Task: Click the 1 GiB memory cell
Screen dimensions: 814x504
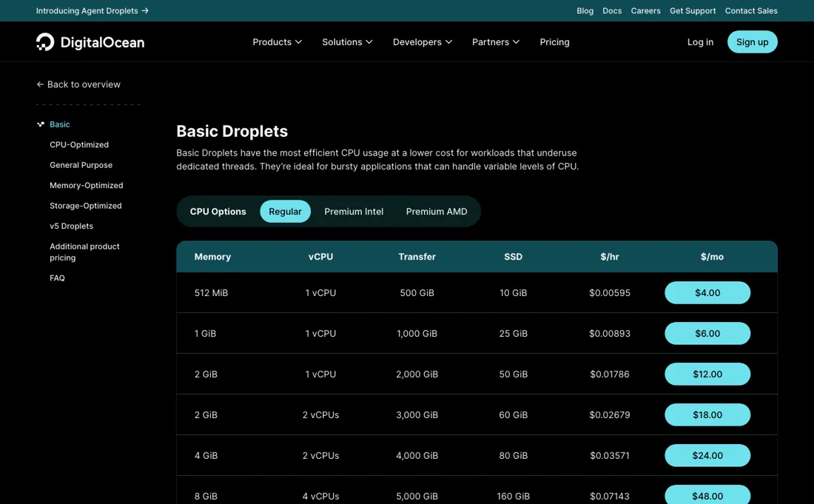Action: tap(205, 333)
